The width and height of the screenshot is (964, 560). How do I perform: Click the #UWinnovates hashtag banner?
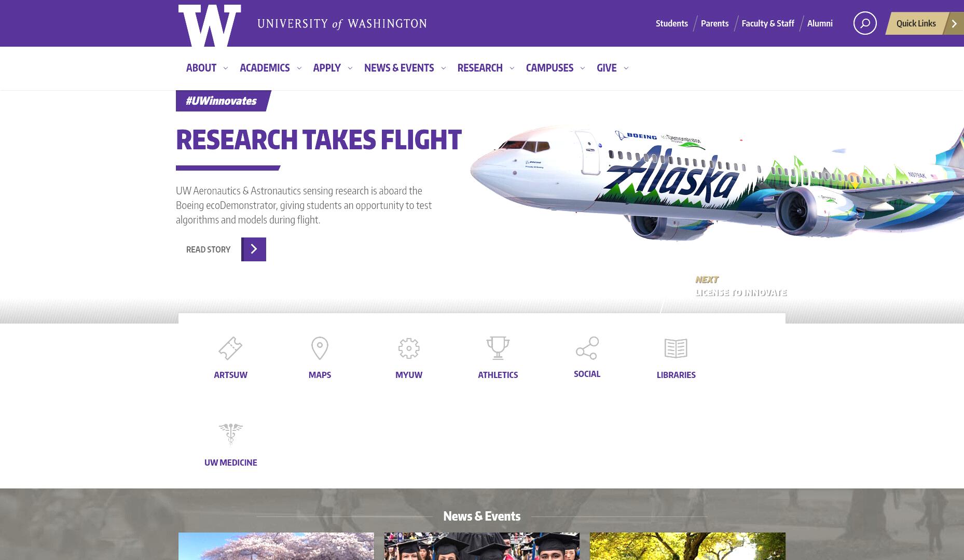pyautogui.click(x=222, y=101)
